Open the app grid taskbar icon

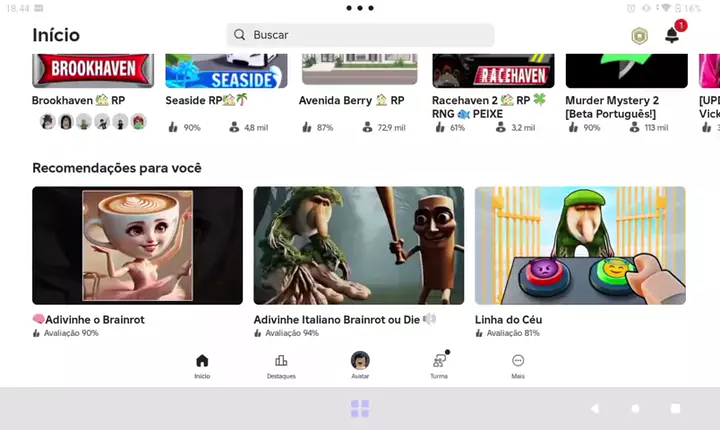coord(360,408)
